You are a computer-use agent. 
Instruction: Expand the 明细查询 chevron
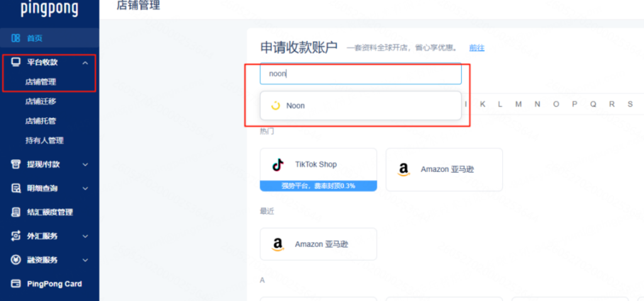(86, 188)
